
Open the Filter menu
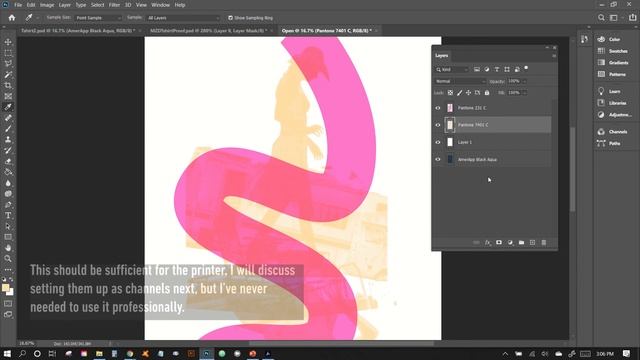[x=114, y=5]
